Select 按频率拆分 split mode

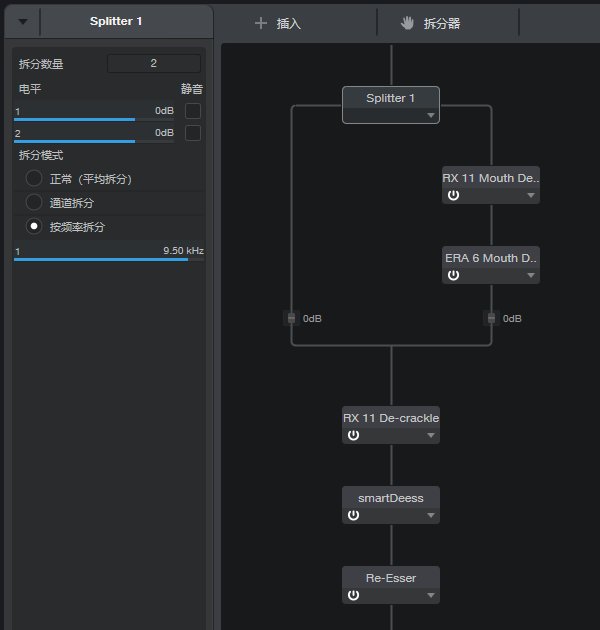[x=34, y=227]
